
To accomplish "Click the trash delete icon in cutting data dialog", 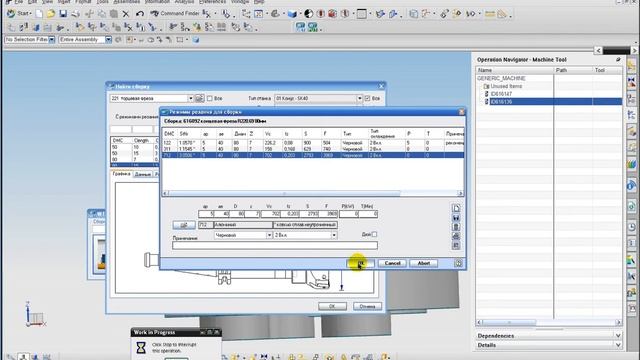I will (456, 227).
